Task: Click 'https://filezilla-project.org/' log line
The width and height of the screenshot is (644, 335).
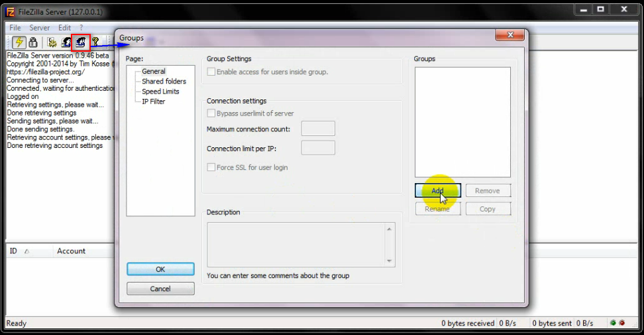Action: click(x=46, y=72)
